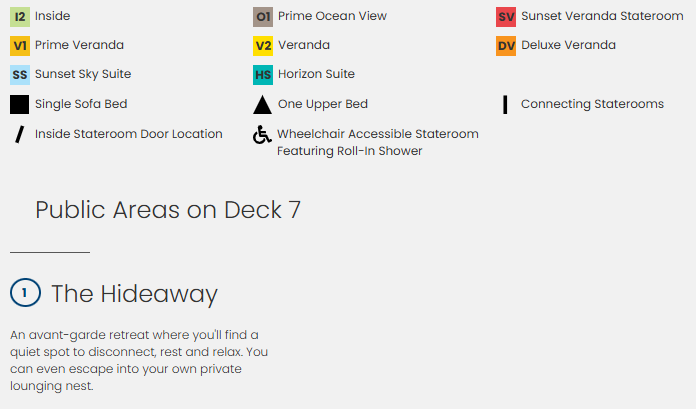This screenshot has height=409, width=696.
Task: Click the black Single Sofa Bed square
Action: click(x=20, y=104)
